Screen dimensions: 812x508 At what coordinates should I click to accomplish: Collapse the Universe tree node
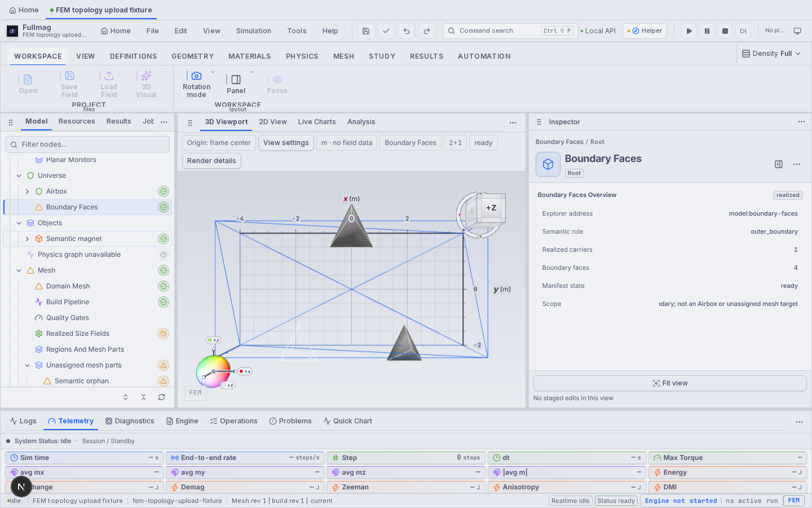(x=19, y=176)
